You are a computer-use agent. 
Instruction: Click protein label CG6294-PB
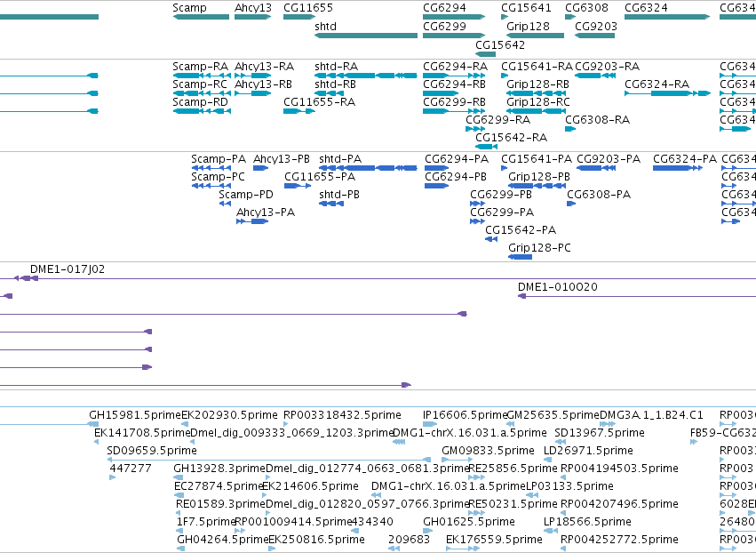point(456,177)
